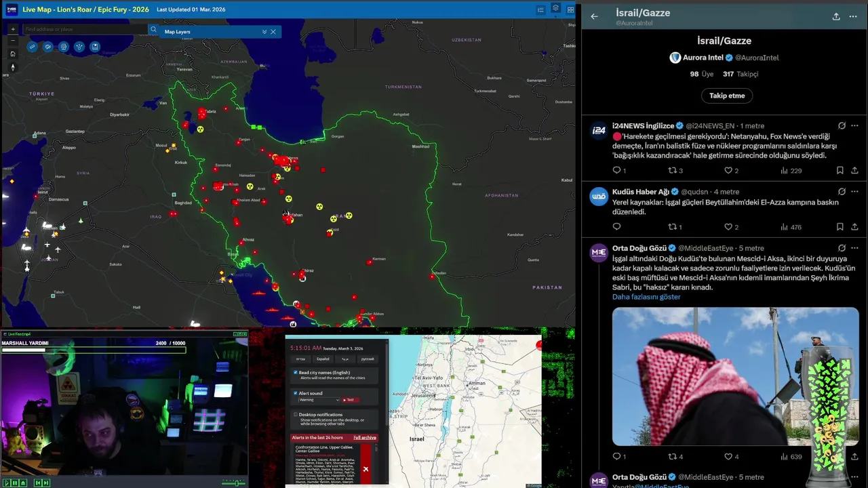Click the red airplane alert marker
Viewport: 868px width, 488px height.
(366, 468)
